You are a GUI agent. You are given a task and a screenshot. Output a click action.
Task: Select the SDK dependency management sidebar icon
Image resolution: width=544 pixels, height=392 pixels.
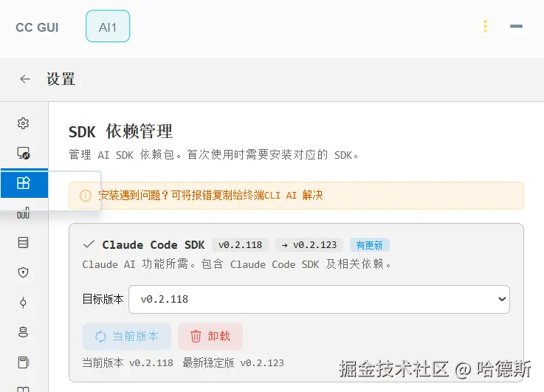[24, 183]
